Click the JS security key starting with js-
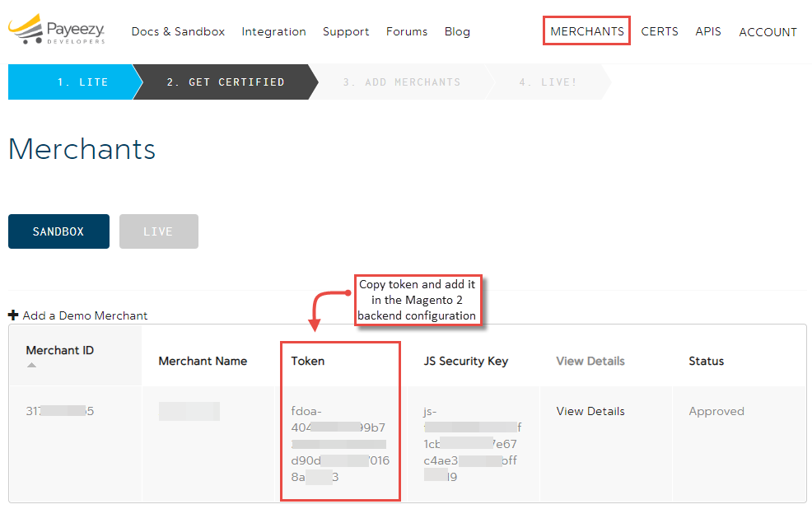 click(472, 444)
